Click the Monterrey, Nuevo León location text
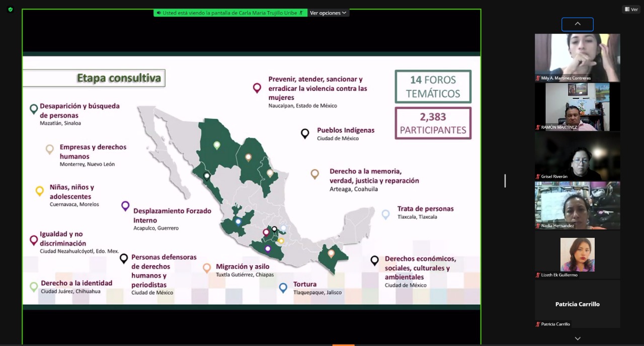Screen dimensions: 644x346 87,164
